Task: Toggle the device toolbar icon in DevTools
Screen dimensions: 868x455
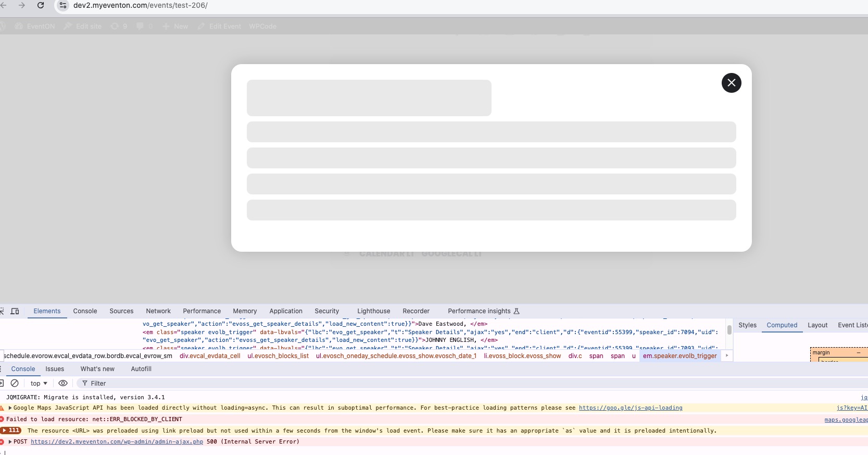Action: 15,311
